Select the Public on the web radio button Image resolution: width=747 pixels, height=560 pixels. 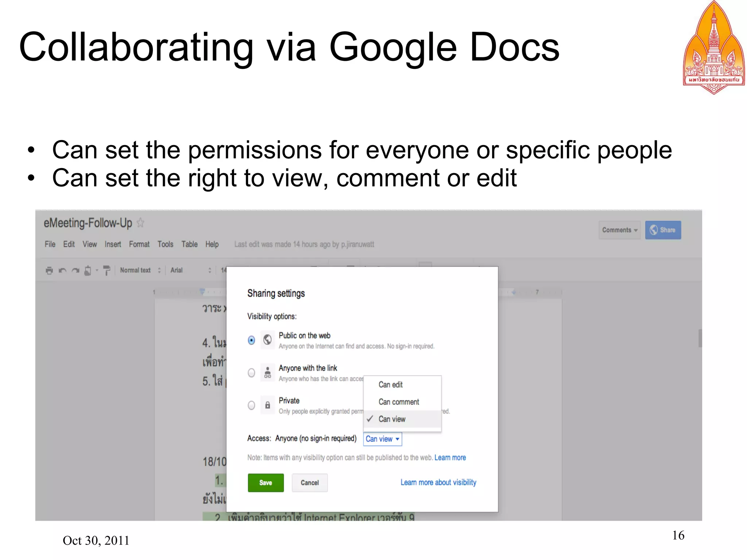[251, 340]
